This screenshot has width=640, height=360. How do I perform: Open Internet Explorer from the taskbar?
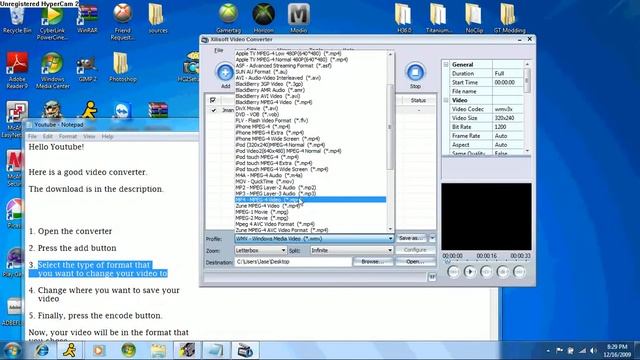(41, 350)
